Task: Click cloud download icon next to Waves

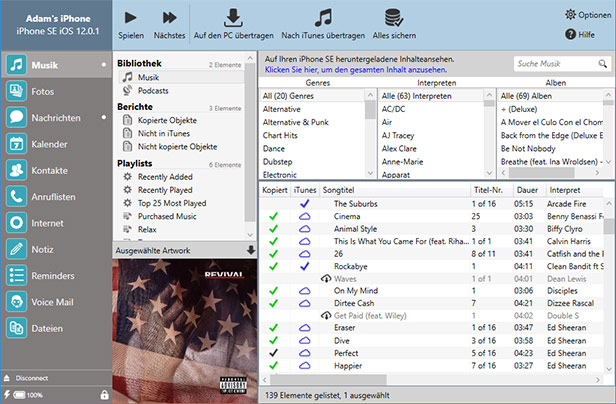Action: tap(326, 279)
